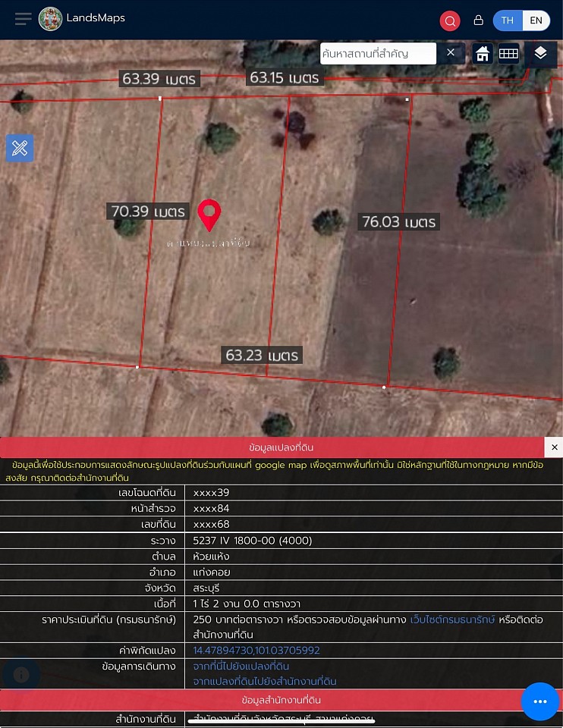Open the map layers selector
This screenshot has width=563, height=728.
[x=540, y=53]
